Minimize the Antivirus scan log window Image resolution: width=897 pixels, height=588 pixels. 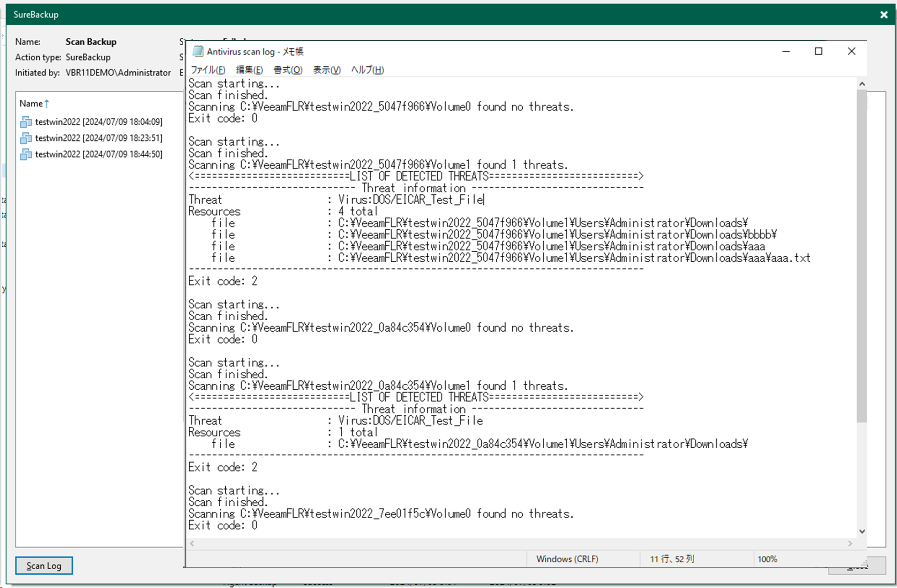(786, 51)
